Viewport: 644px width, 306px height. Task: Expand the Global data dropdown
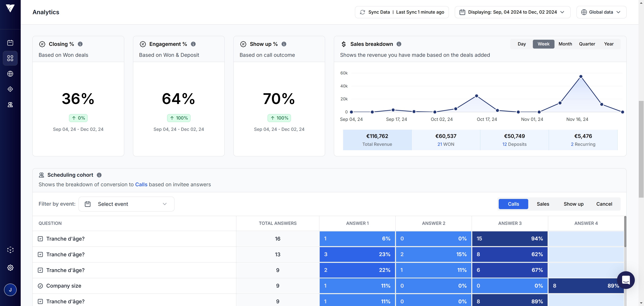point(601,12)
